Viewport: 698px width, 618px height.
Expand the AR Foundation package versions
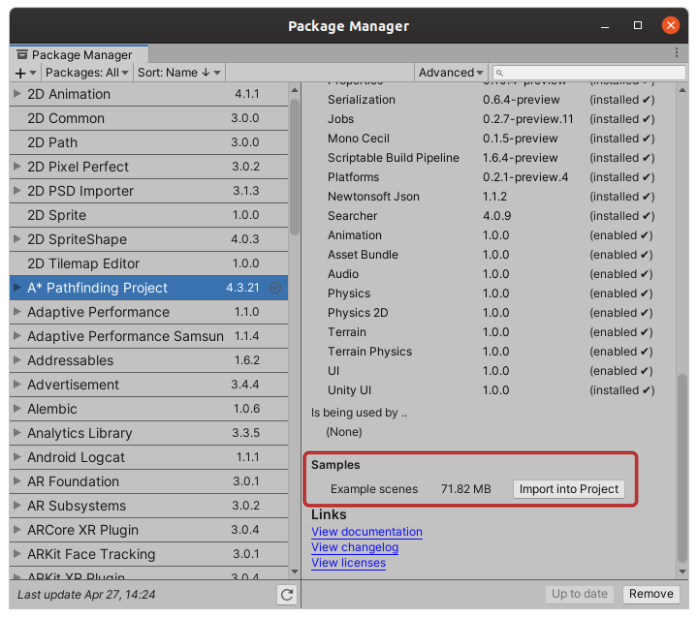coord(17,481)
